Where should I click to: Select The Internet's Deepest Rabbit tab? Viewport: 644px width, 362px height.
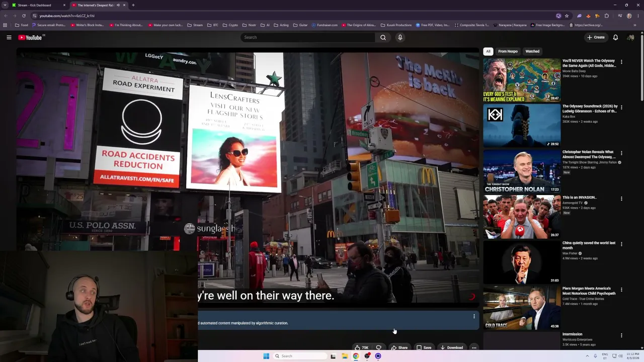98,5
